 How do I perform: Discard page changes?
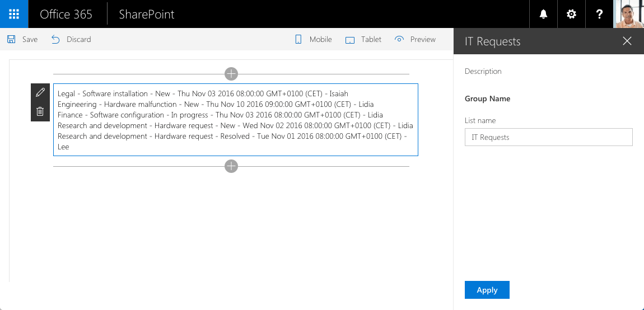tap(71, 39)
